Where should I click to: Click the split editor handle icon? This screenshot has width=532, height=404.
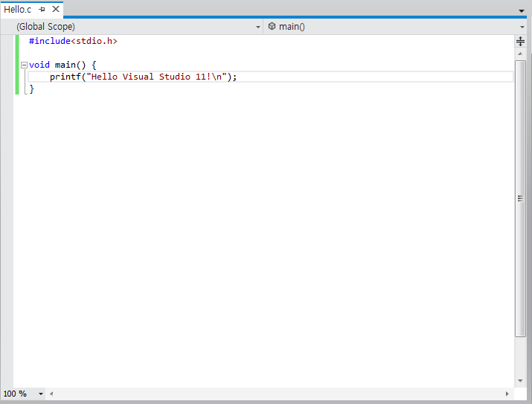click(x=520, y=41)
